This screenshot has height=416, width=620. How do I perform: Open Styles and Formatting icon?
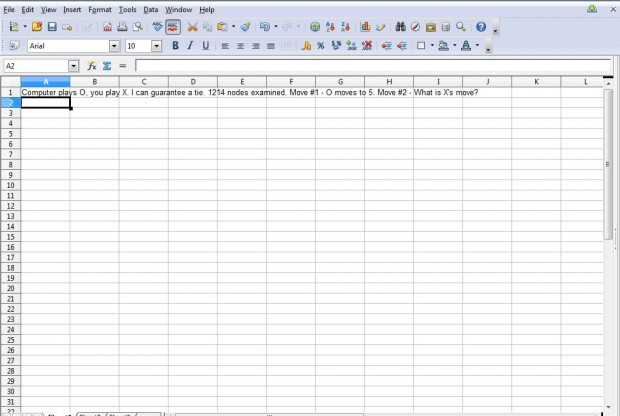point(14,46)
